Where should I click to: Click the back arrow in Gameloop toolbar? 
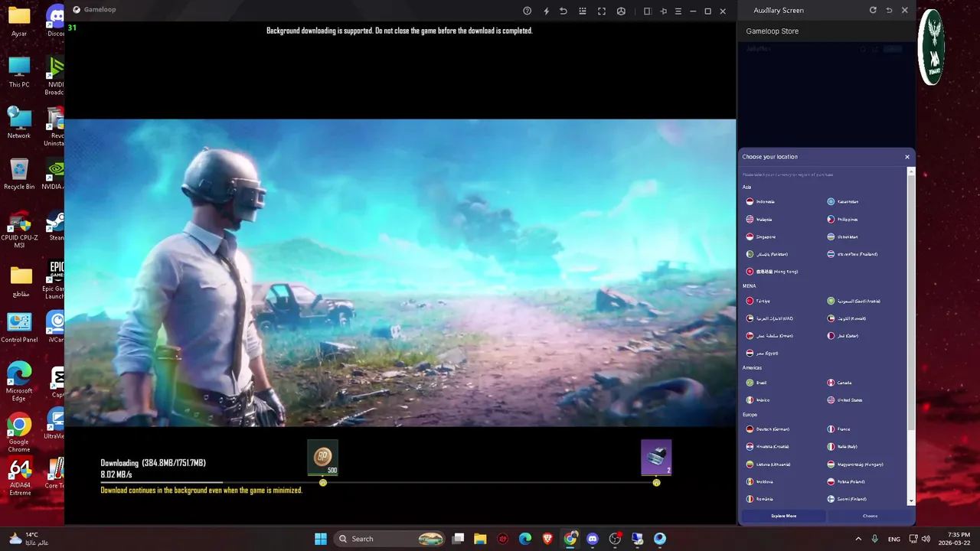click(563, 11)
